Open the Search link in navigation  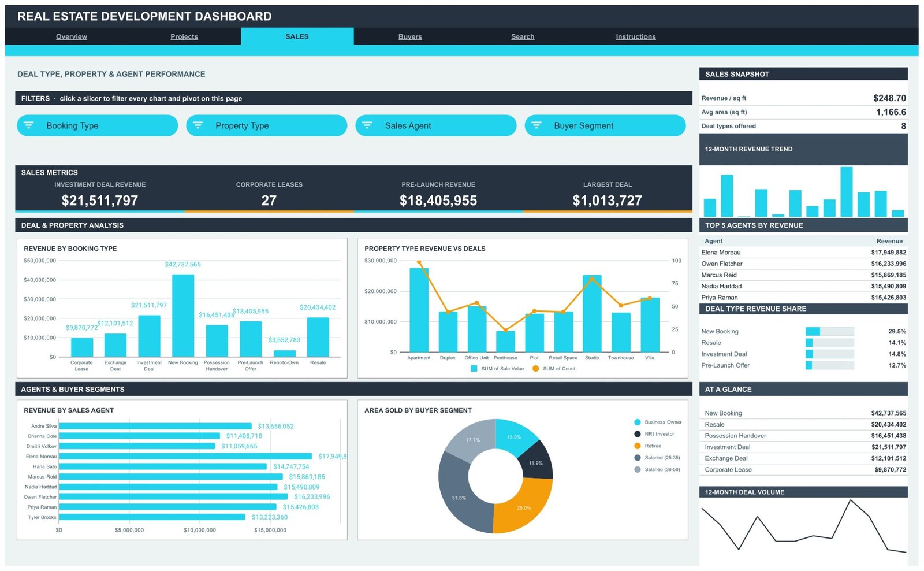(523, 36)
